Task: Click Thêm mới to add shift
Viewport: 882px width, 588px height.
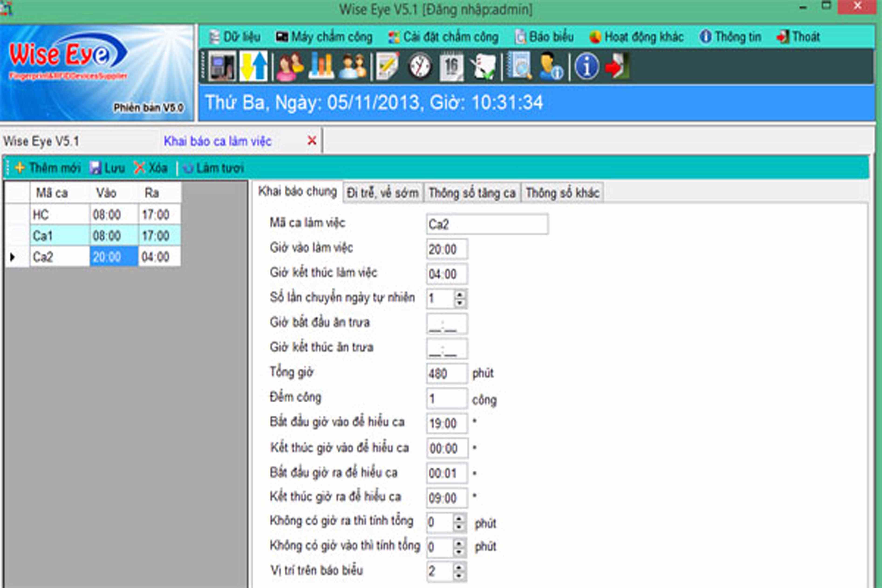Action: click(48, 168)
